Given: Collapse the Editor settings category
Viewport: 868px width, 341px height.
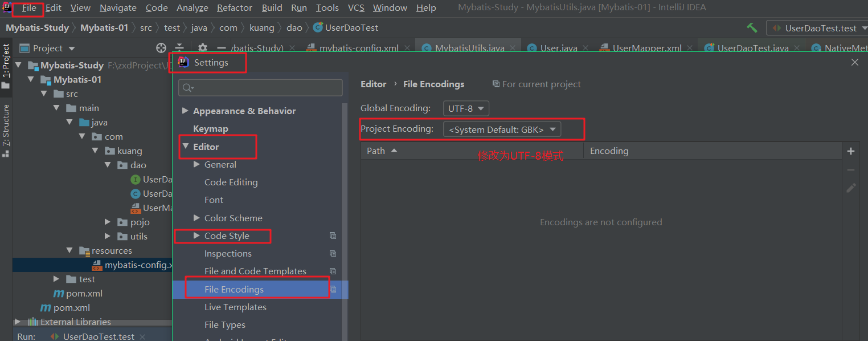Looking at the screenshot, I should coord(185,147).
